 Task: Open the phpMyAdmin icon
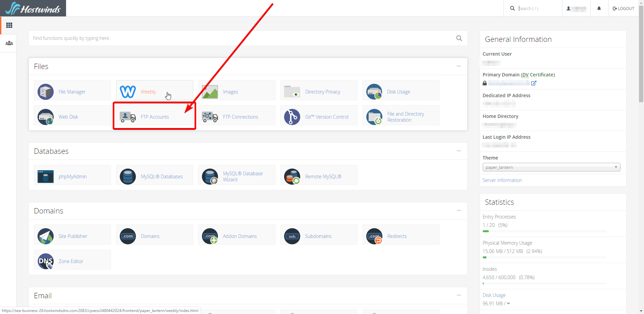[x=46, y=177]
